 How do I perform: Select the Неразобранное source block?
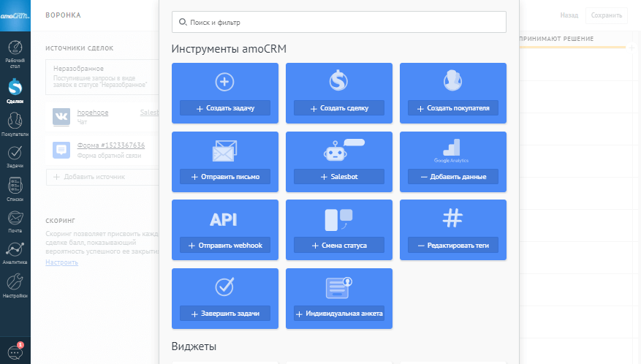[x=102, y=77]
